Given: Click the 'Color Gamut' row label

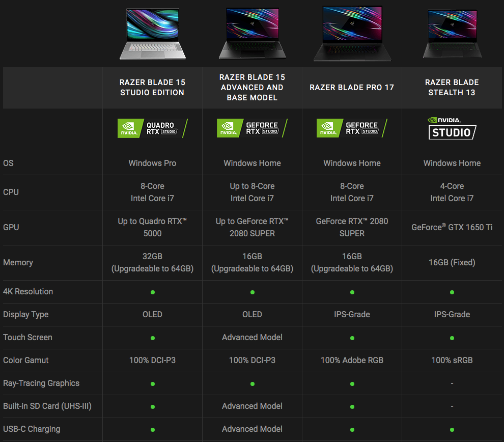Looking at the screenshot, I should coord(26,360).
